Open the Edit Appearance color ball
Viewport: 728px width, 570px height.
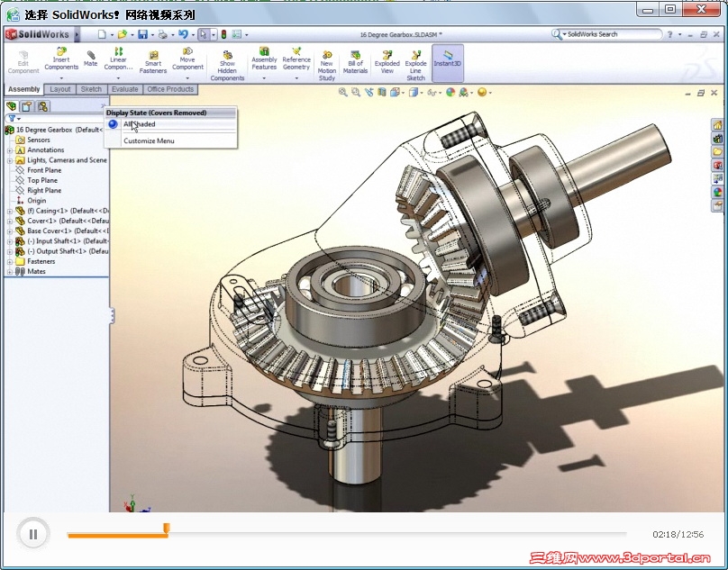pos(450,93)
